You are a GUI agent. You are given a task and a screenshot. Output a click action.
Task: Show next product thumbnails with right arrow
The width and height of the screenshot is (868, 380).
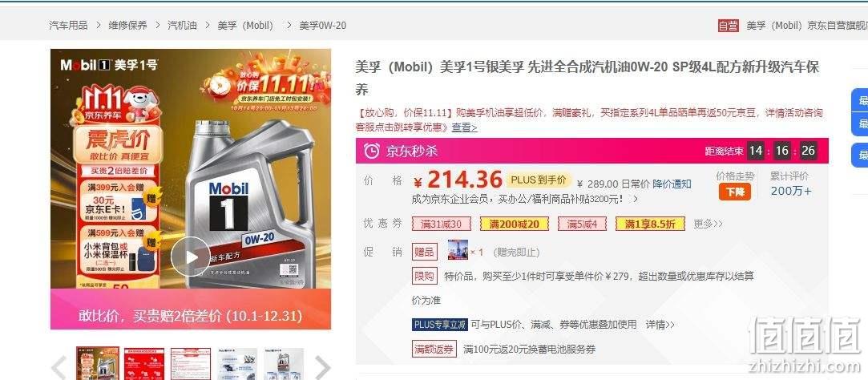(x=322, y=367)
